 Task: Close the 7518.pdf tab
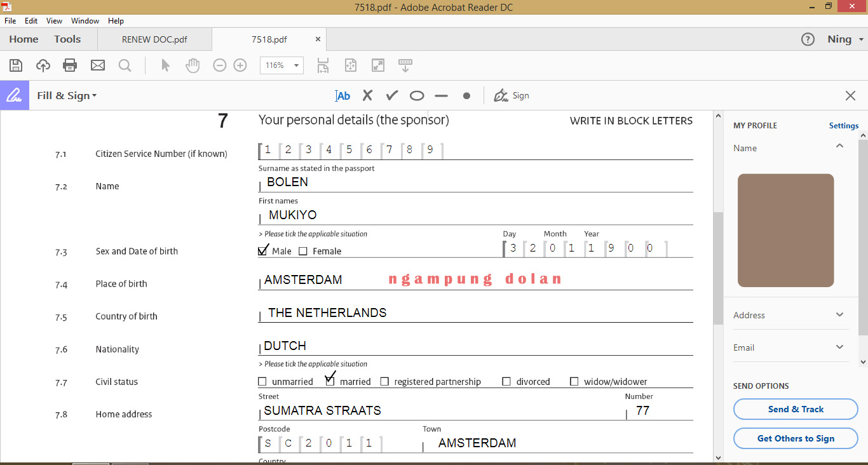[318, 39]
